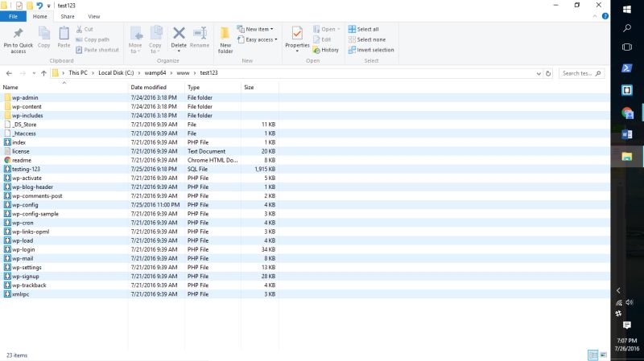Open file Properties
The height and width of the screenshot is (361, 644).
(297, 39)
